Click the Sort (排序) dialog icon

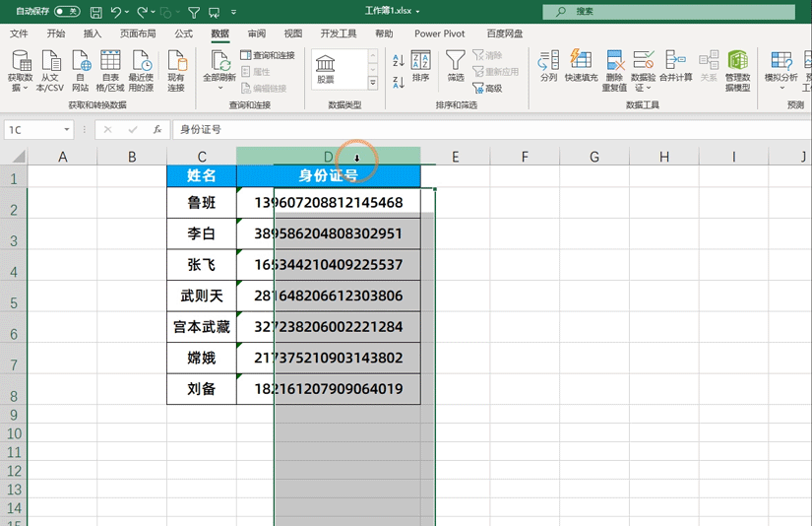420,61
